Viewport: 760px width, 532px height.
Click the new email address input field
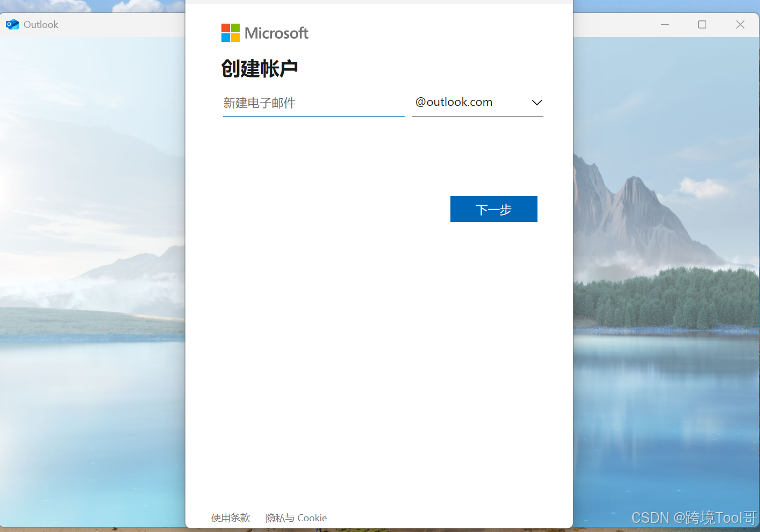(314, 103)
